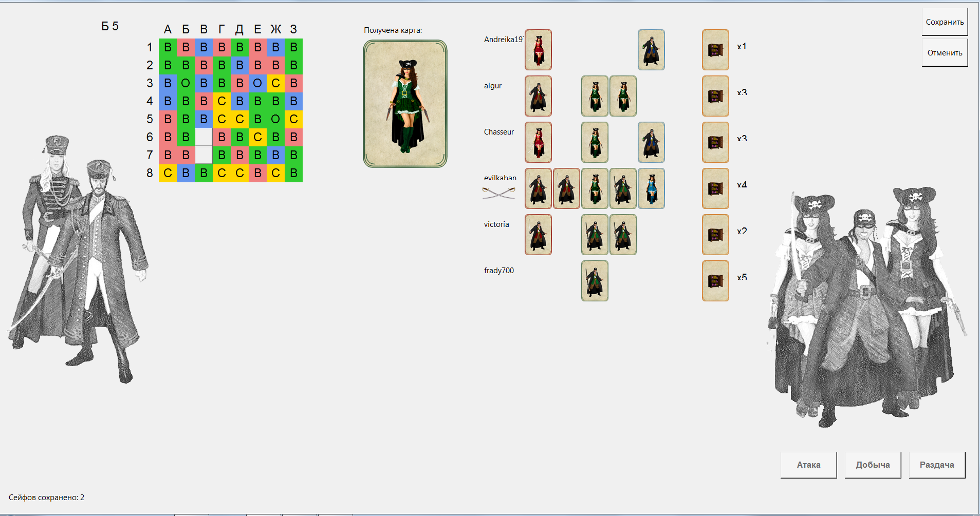Image resolution: width=980 pixels, height=516 pixels.
Task: Click frady700's safe card marked x5
Action: 715,281
